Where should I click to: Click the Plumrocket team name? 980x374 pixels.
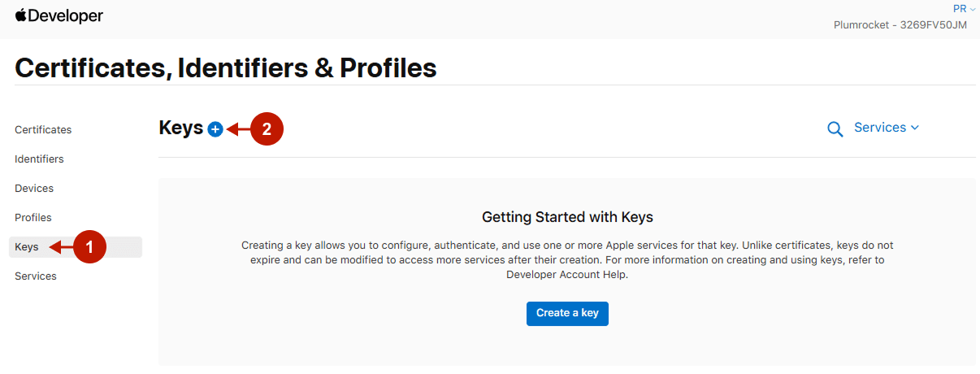(x=900, y=24)
